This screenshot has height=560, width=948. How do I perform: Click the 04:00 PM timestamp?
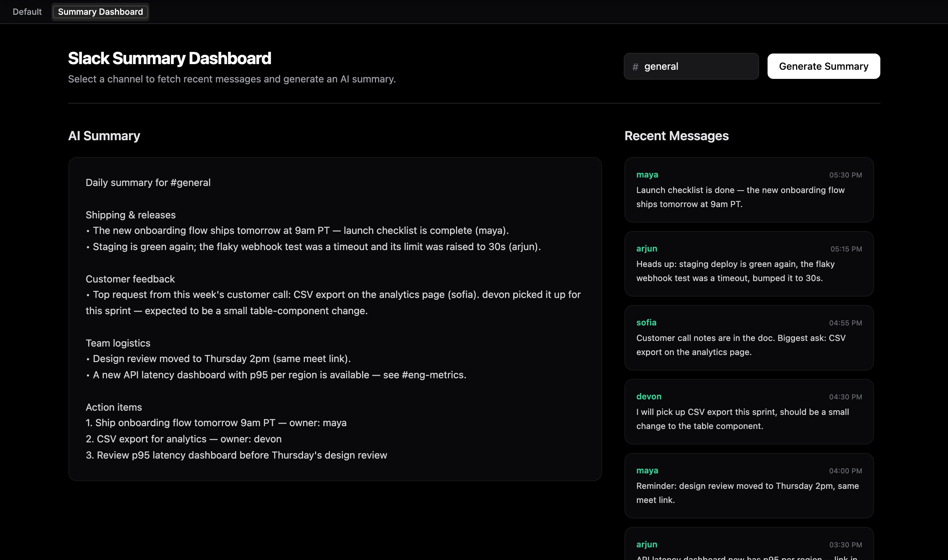pos(845,471)
